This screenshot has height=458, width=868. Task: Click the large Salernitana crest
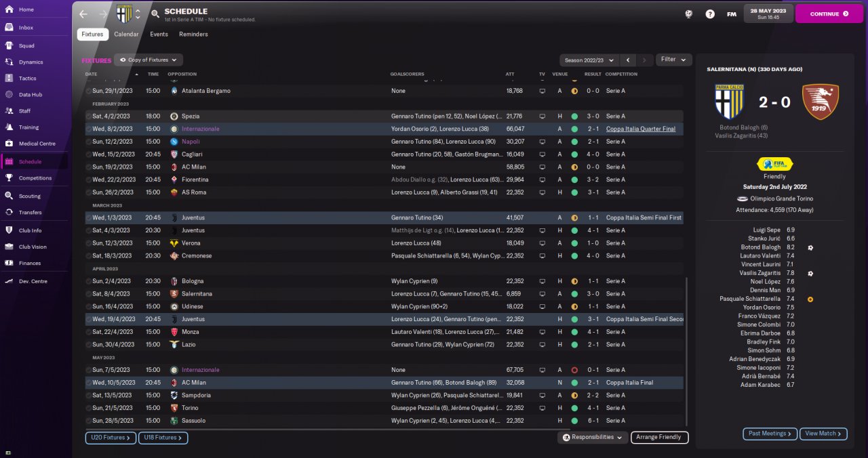(821, 102)
